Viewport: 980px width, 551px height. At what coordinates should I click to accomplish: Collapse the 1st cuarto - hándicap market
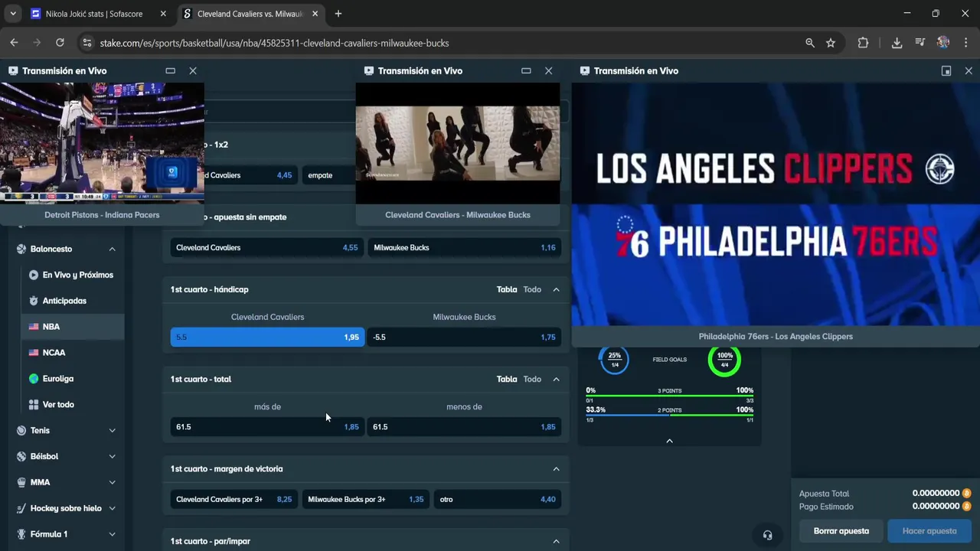(557, 289)
